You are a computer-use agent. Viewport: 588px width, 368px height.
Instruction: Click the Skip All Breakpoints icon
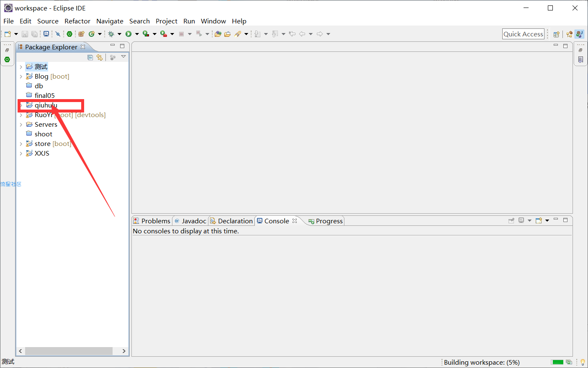tap(58, 34)
